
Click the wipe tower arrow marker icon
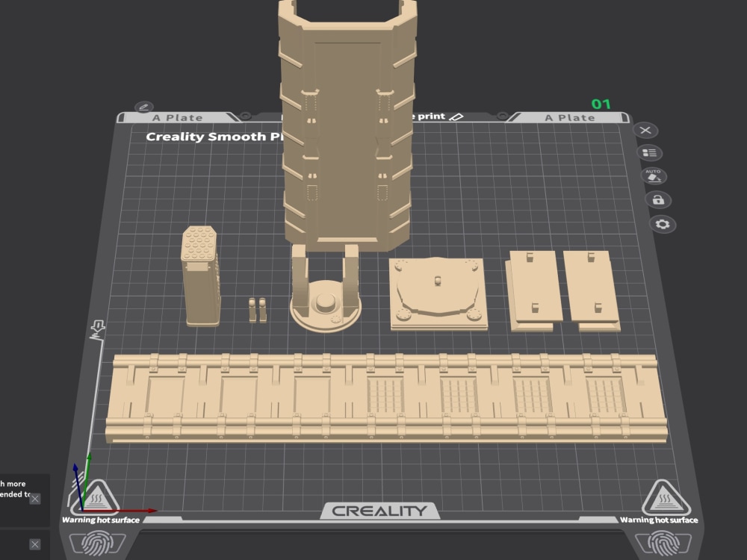click(97, 329)
